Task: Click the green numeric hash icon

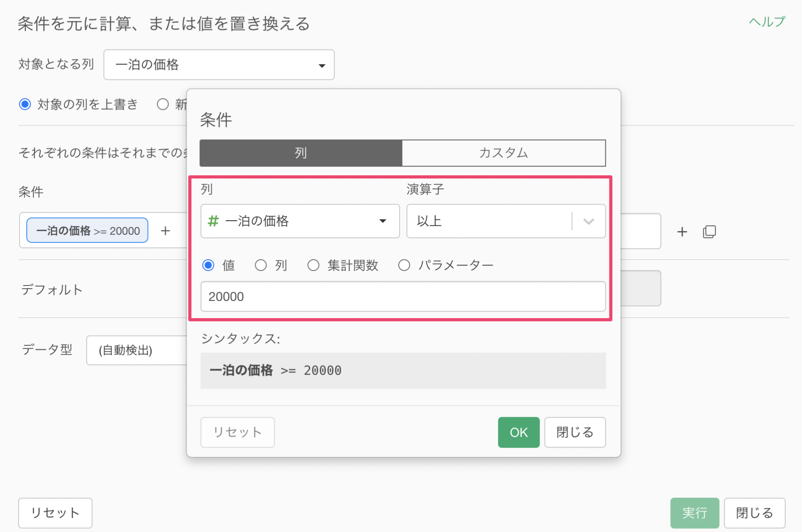Action: click(213, 221)
